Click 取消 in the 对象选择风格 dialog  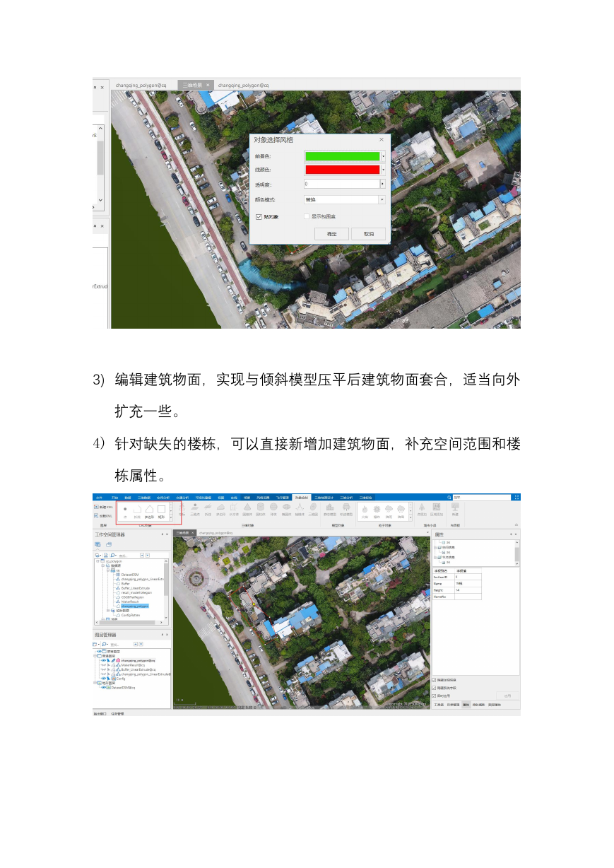369,233
